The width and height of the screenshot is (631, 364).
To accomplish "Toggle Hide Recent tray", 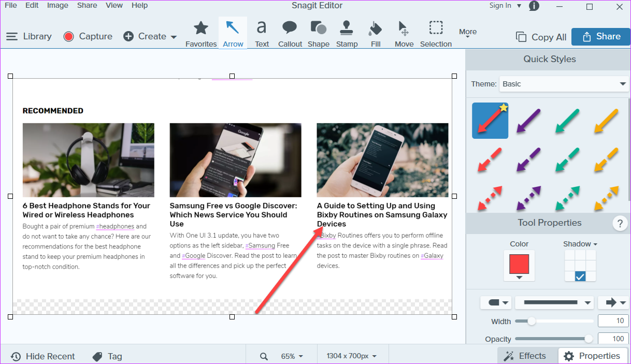I will click(43, 356).
